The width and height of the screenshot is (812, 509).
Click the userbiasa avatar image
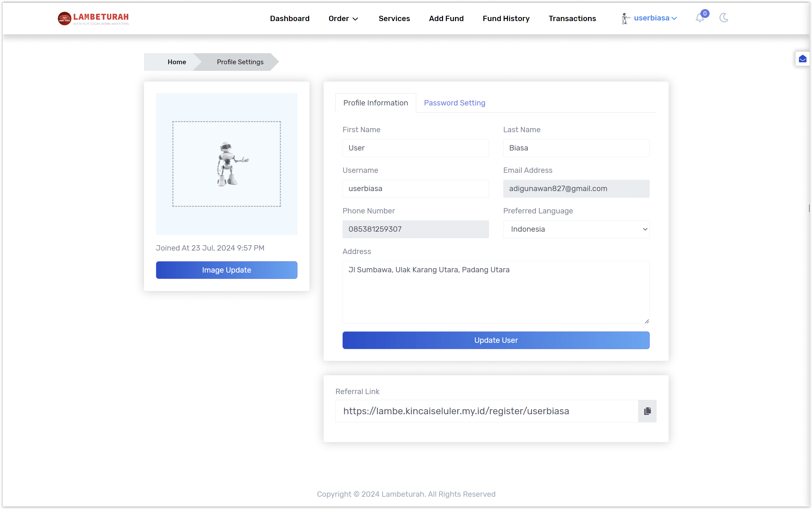pyautogui.click(x=626, y=18)
